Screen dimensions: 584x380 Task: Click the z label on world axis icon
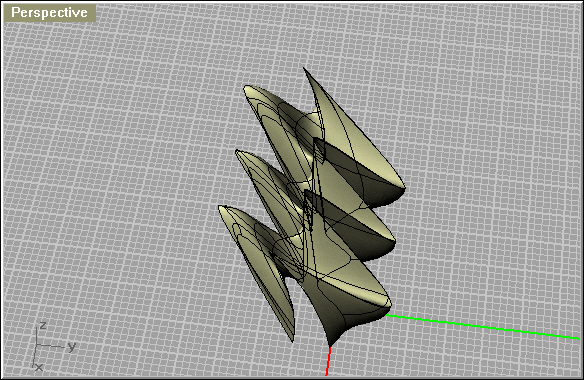click(x=43, y=325)
